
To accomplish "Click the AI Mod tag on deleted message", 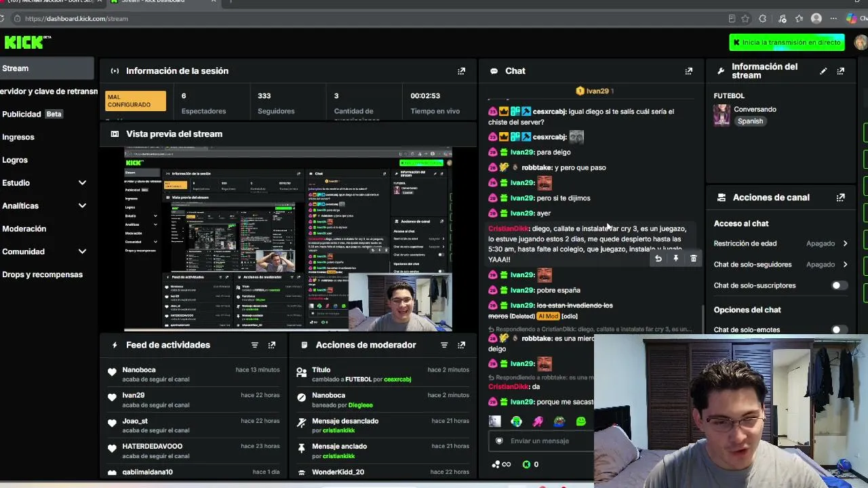I will coord(548,317).
